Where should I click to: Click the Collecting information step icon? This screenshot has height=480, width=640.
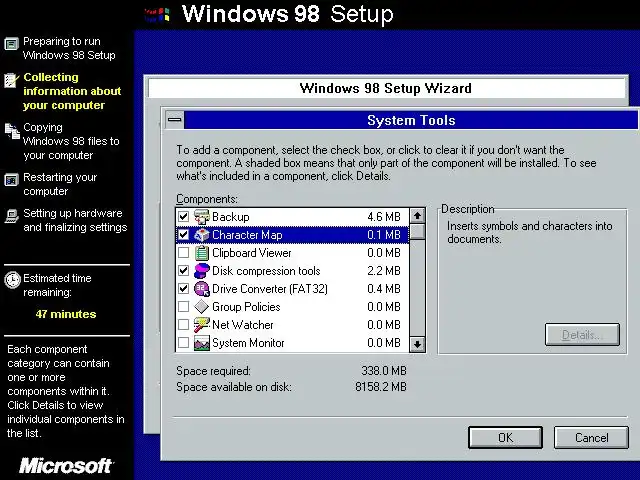[x=11, y=80]
